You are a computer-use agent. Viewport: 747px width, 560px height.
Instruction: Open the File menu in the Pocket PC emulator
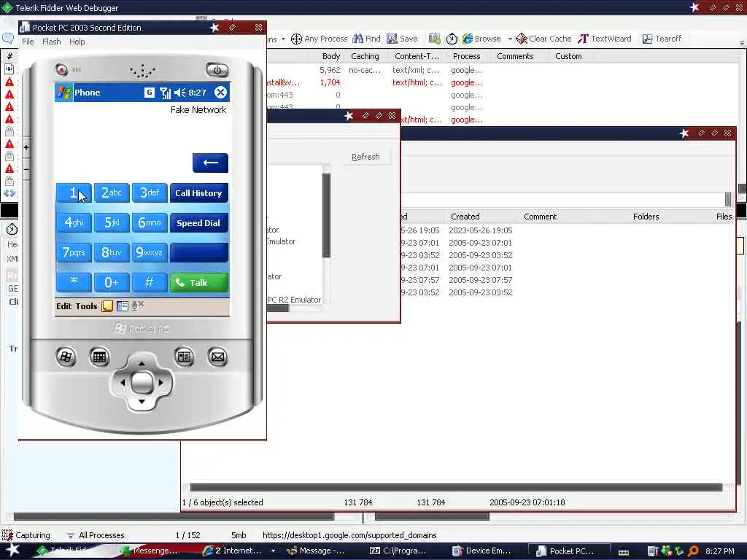(x=28, y=42)
